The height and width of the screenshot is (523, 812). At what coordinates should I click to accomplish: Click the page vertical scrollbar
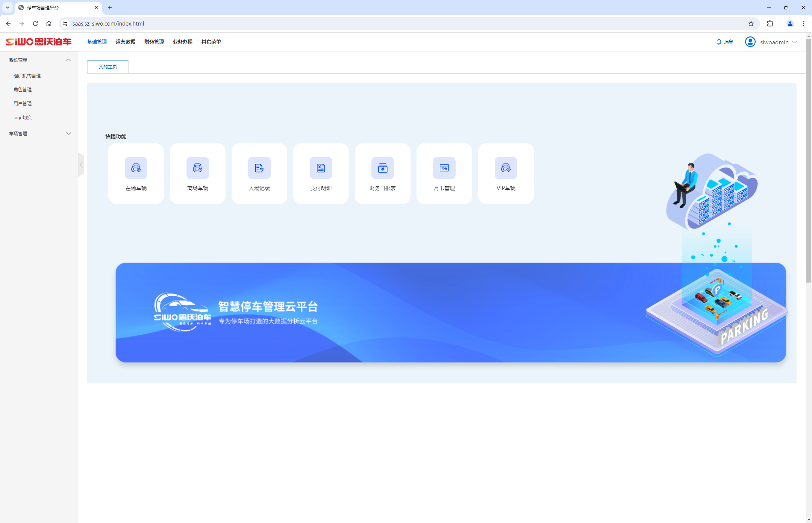pos(809,165)
